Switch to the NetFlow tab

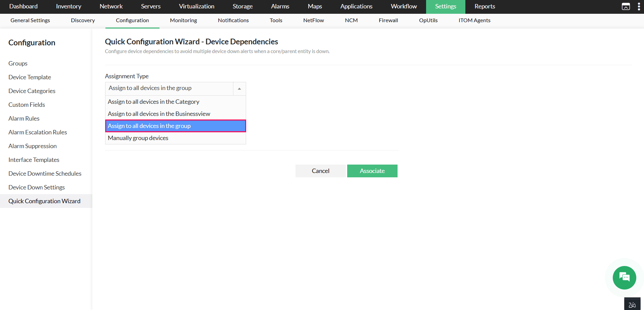(313, 20)
